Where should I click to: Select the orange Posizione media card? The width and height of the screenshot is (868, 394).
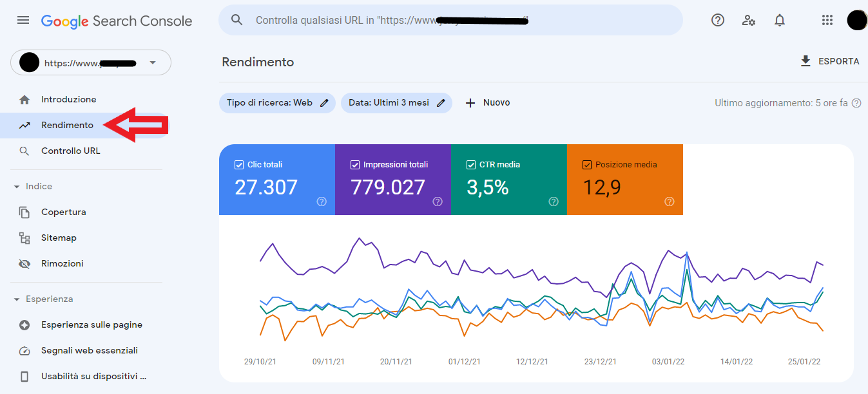point(624,180)
